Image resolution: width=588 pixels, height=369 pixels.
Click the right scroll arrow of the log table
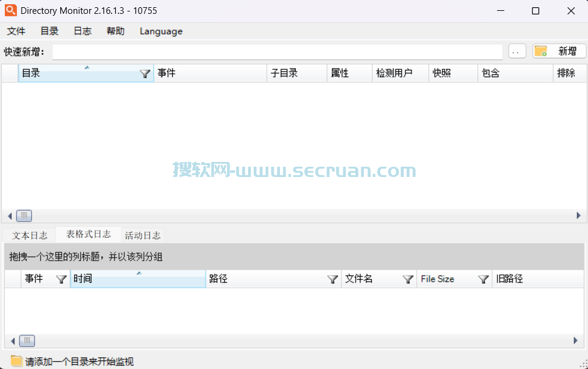575,341
